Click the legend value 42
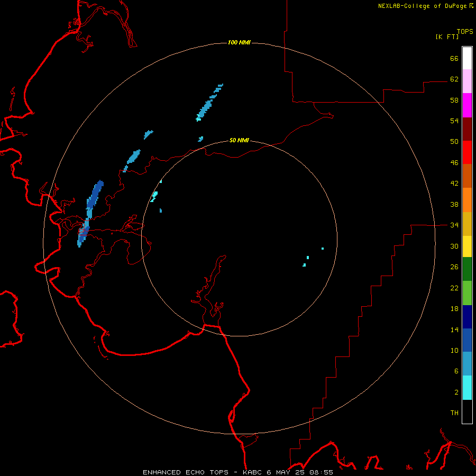The height and width of the screenshot is (476, 476). [454, 184]
